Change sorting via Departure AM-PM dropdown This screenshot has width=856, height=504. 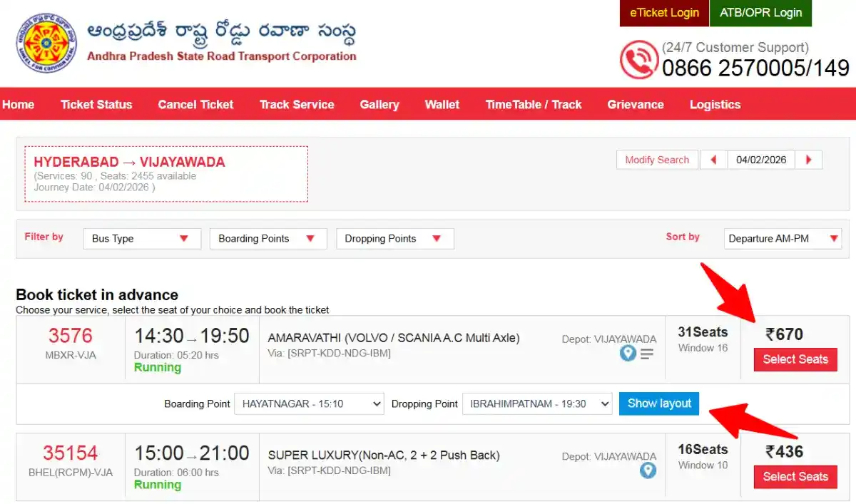[x=782, y=239]
